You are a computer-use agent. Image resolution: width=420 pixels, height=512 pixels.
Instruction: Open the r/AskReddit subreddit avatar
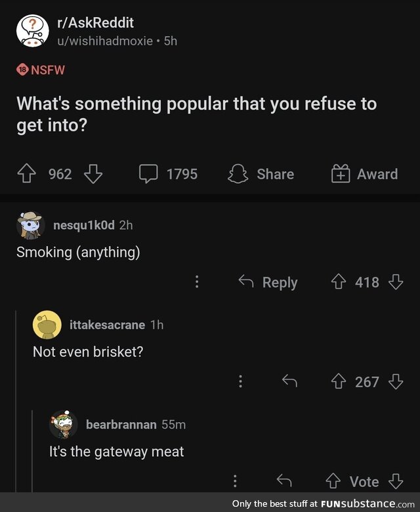point(33,32)
